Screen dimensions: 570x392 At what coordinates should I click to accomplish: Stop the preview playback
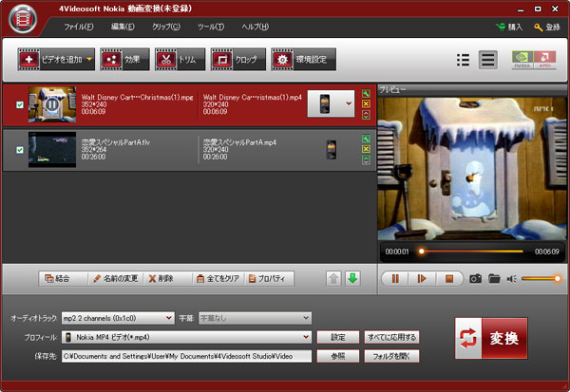pos(449,279)
